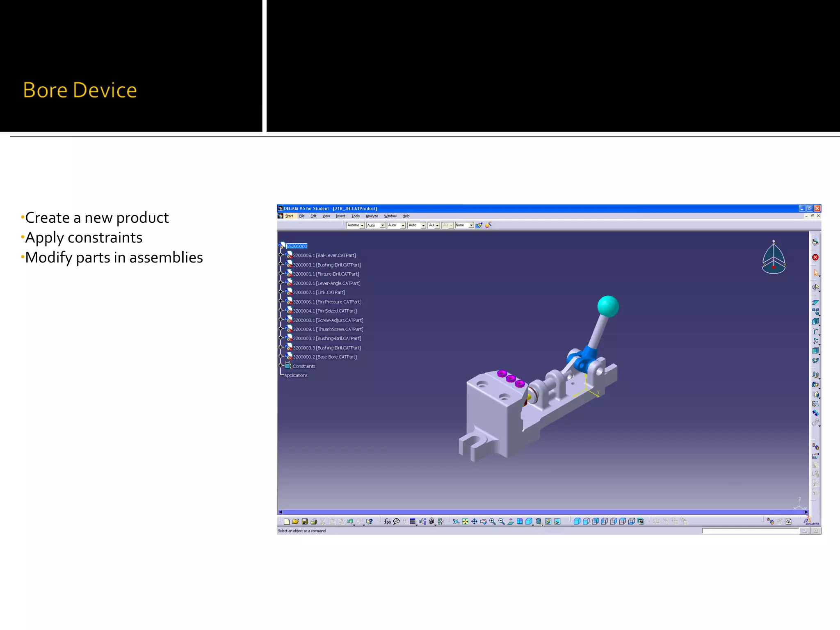Click the cyan ball knob of the lever

coord(608,306)
